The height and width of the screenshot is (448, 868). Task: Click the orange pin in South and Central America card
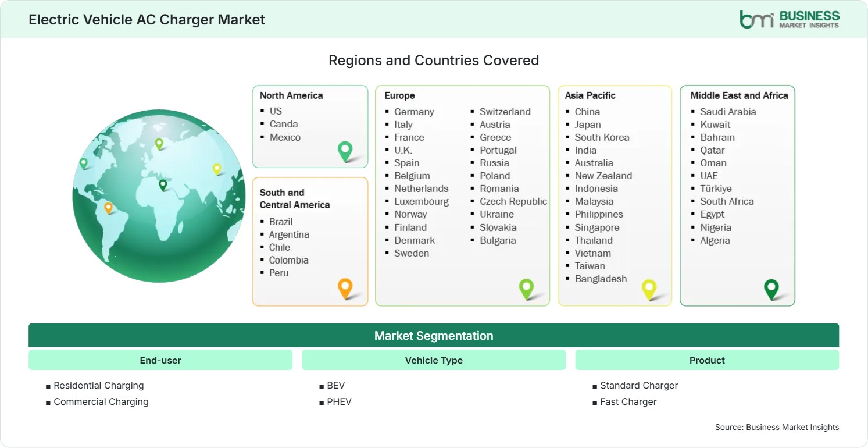click(345, 289)
